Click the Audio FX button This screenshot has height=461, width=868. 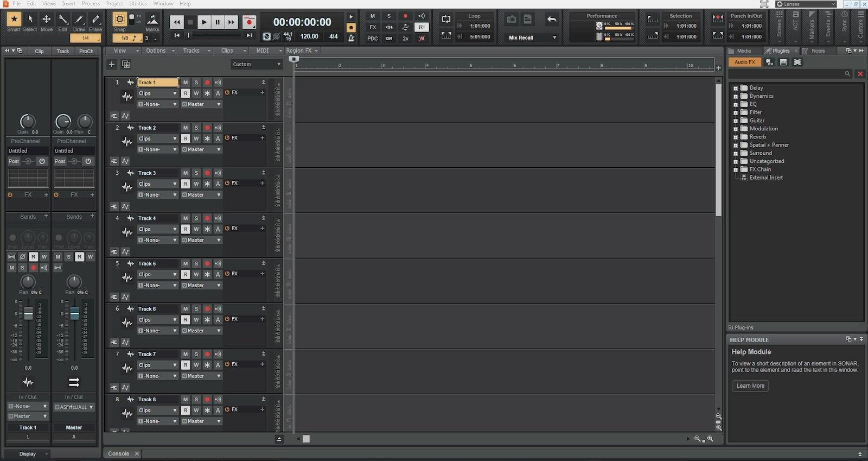click(744, 62)
